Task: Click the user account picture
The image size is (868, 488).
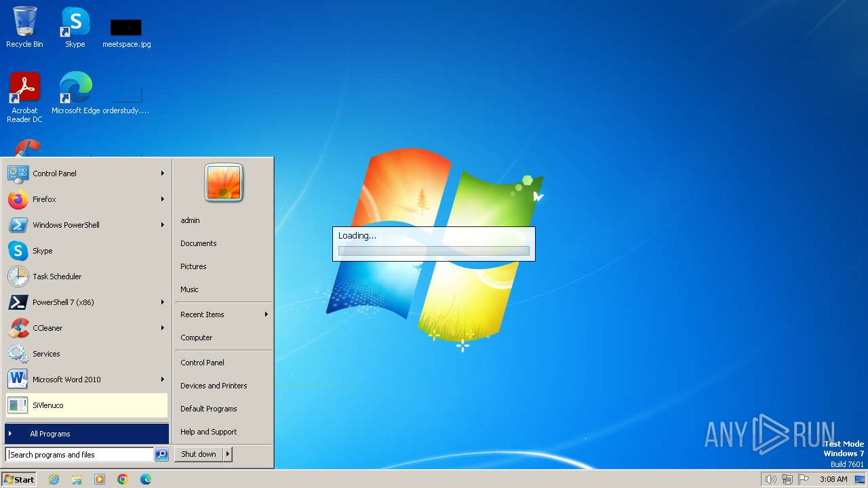Action: click(x=224, y=183)
